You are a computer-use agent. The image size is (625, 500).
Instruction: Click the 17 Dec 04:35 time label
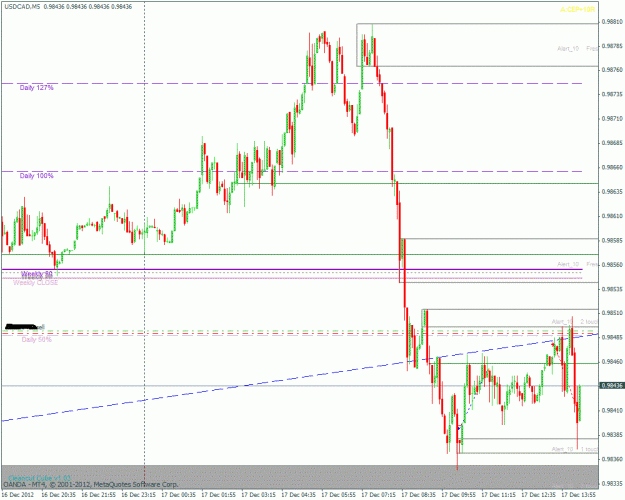click(x=299, y=495)
